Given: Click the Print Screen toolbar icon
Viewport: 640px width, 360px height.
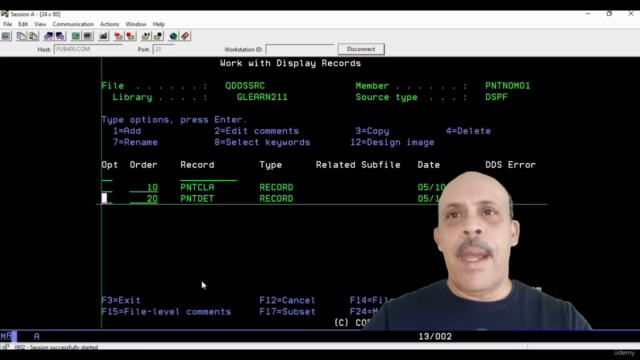Looking at the screenshot, I should click(x=6, y=36).
